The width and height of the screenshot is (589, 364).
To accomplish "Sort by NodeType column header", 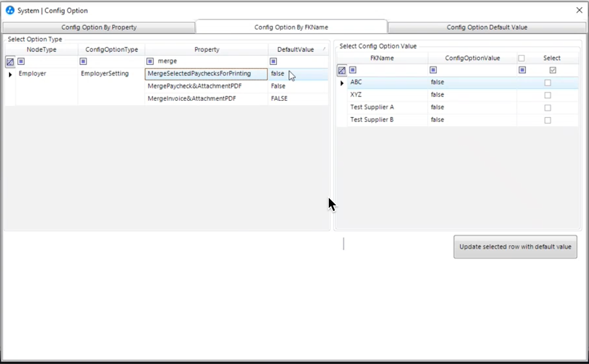I will click(x=41, y=49).
